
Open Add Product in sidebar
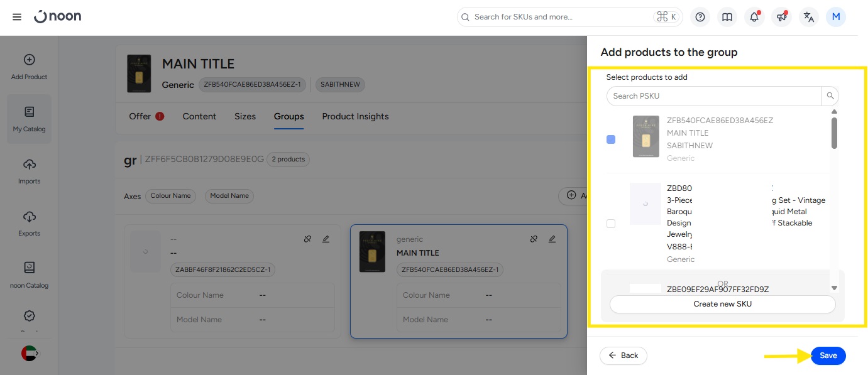pos(29,67)
